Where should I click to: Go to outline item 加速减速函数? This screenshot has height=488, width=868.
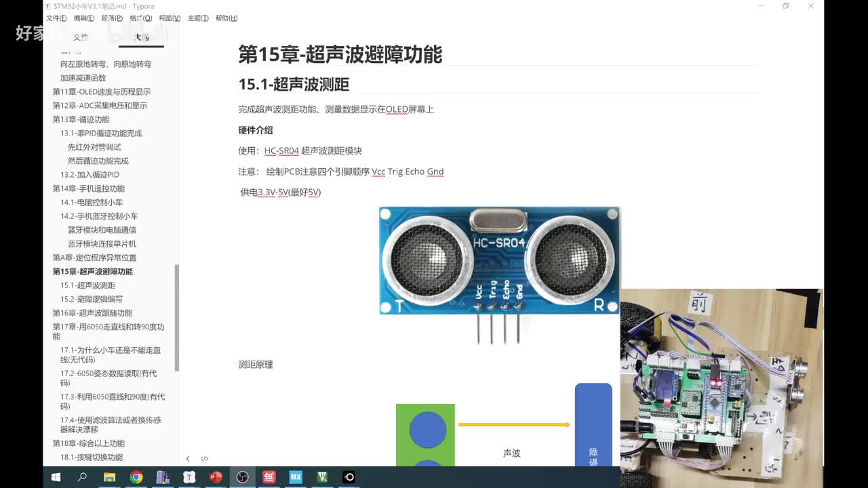pyautogui.click(x=83, y=78)
